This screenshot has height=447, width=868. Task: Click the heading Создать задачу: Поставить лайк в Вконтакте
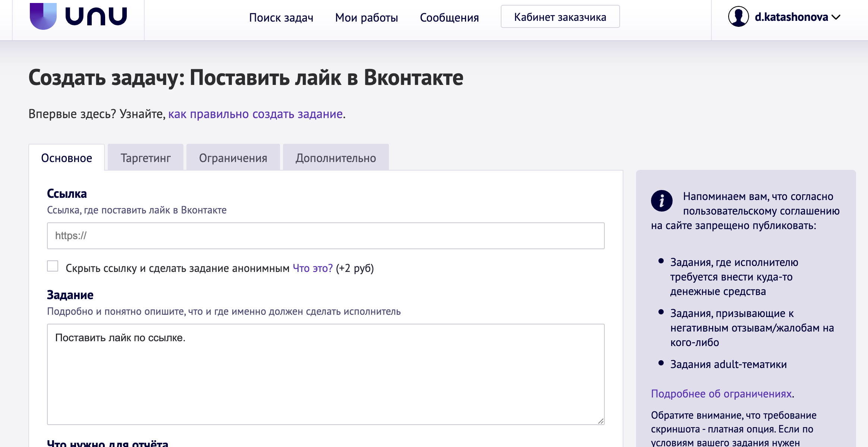point(246,77)
